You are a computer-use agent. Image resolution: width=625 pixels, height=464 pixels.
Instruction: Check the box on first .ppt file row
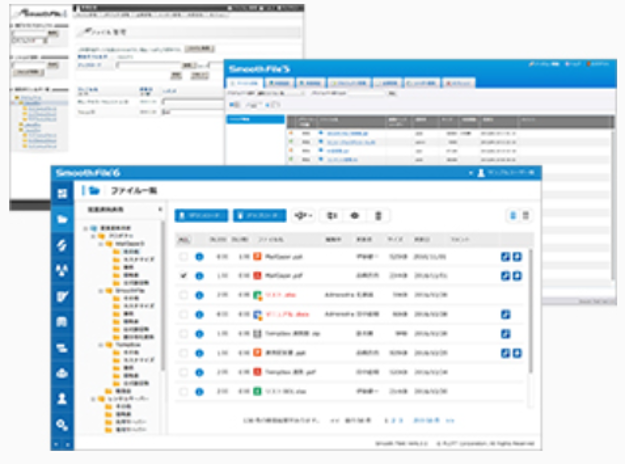coord(183,257)
